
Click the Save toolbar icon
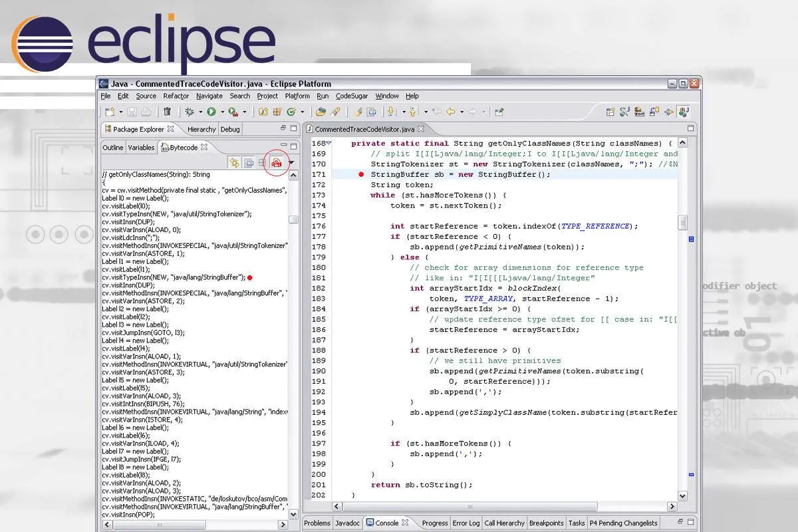[132, 112]
